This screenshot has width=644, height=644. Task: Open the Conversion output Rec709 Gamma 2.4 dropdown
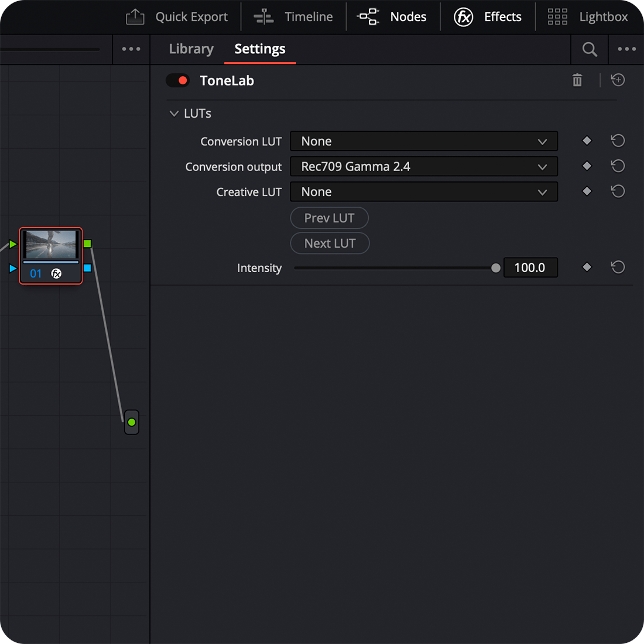coord(424,166)
